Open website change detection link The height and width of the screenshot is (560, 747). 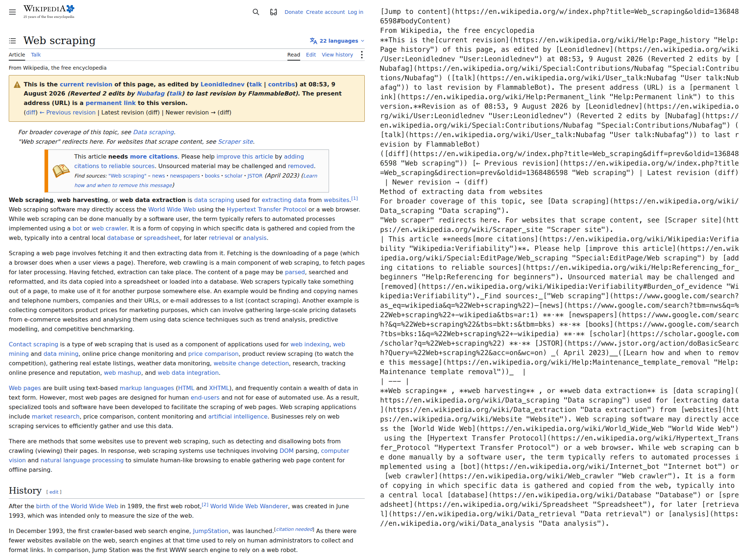click(251, 363)
